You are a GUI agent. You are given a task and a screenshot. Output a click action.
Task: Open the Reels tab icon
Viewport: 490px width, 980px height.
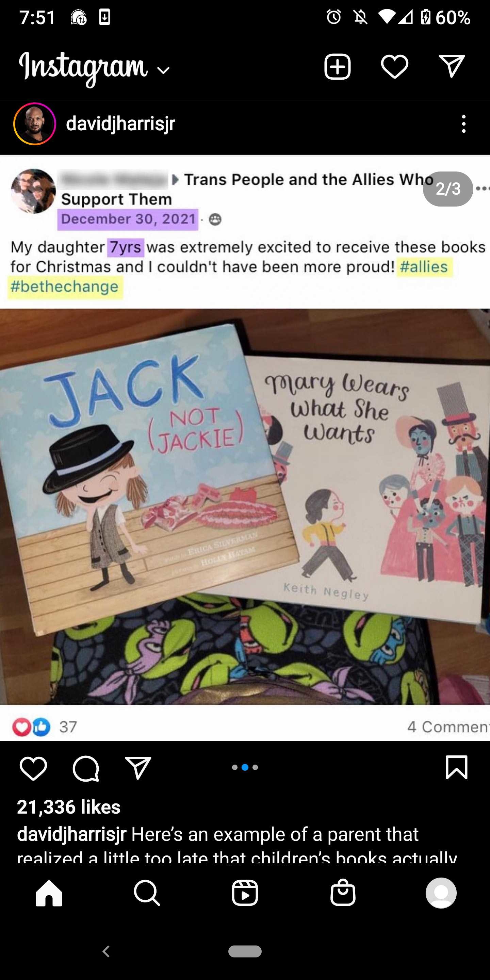pos(245,893)
